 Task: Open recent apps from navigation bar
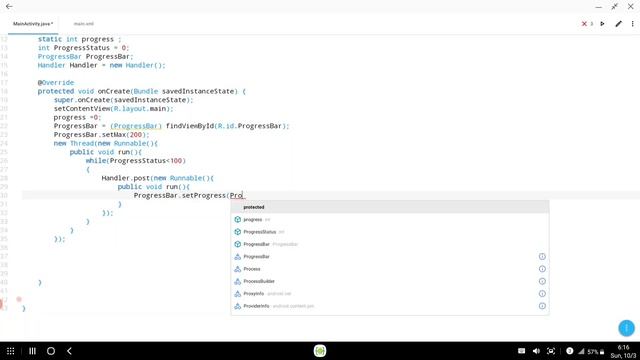32,351
